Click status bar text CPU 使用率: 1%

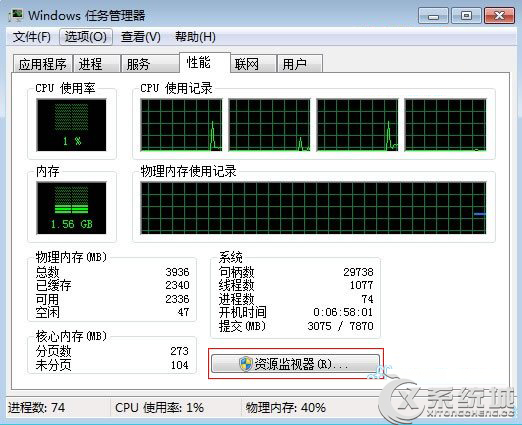point(159,408)
